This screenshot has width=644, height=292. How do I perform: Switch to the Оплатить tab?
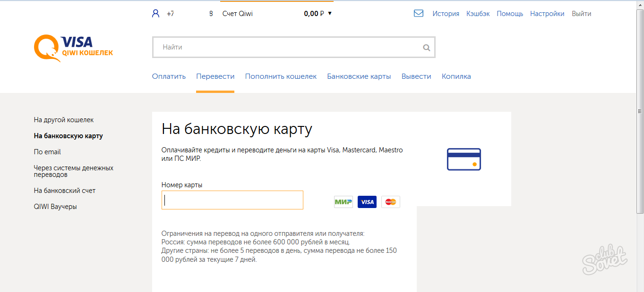[169, 76]
